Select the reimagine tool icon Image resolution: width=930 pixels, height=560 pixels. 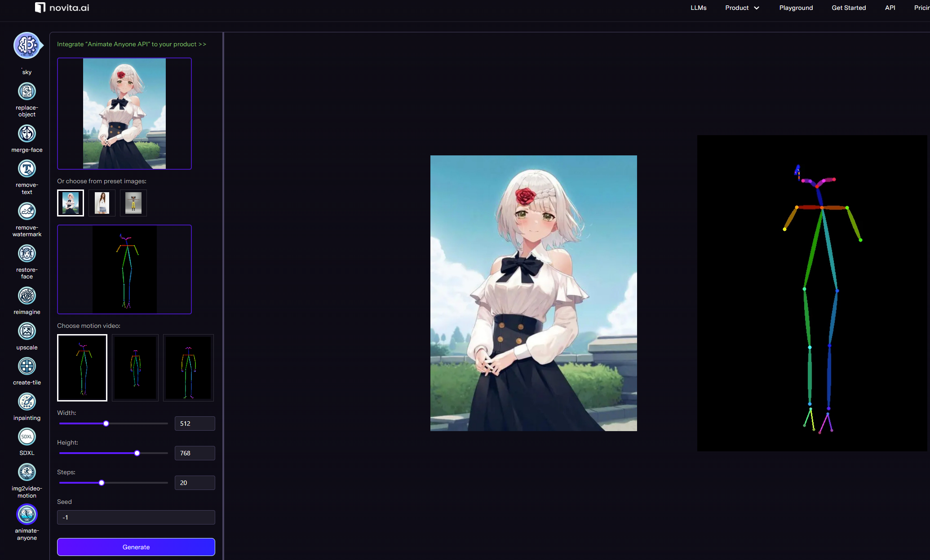pyautogui.click(x=27, y=296)
